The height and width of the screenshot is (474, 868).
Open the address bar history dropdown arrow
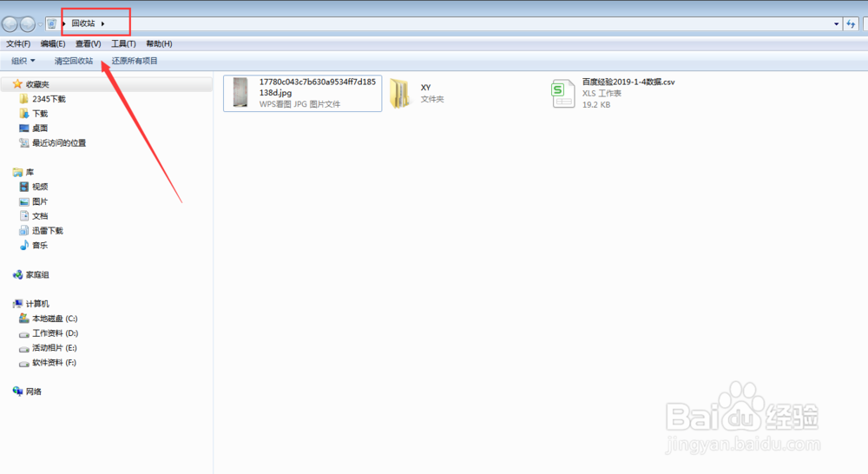(836, 23)
